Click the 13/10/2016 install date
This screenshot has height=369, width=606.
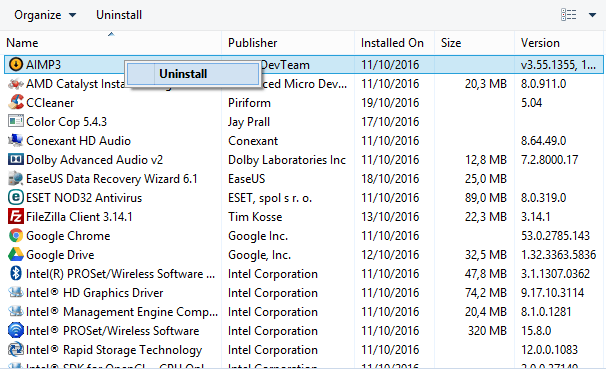390,217
